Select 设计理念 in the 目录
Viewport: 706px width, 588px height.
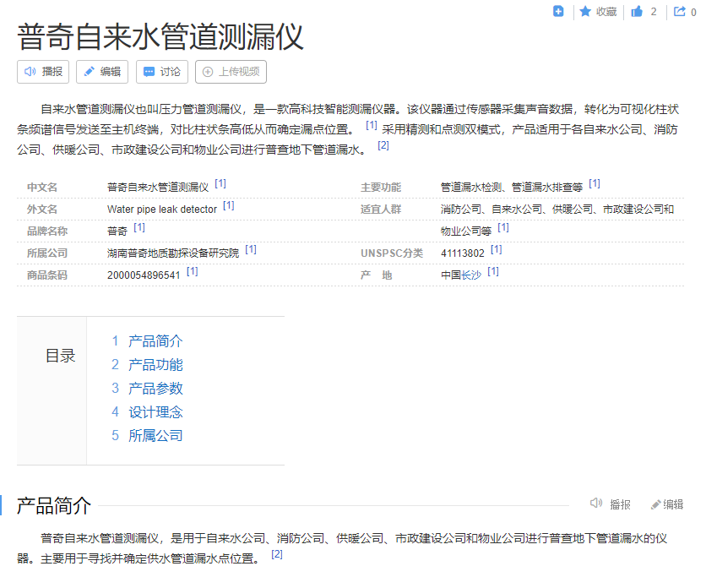click(x=155, y=411)
